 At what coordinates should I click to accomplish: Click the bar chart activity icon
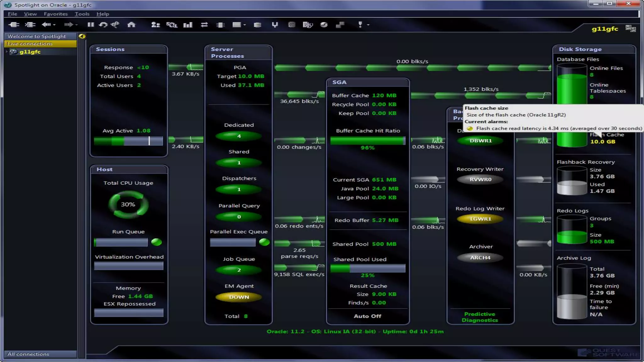tap(188, 25)
